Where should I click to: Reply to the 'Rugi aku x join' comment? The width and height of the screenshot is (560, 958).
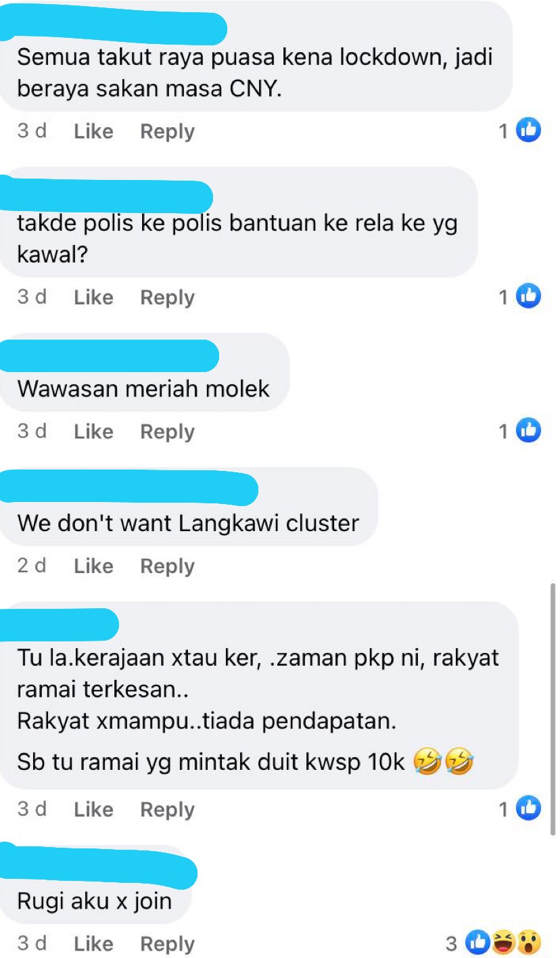(167, 944)
